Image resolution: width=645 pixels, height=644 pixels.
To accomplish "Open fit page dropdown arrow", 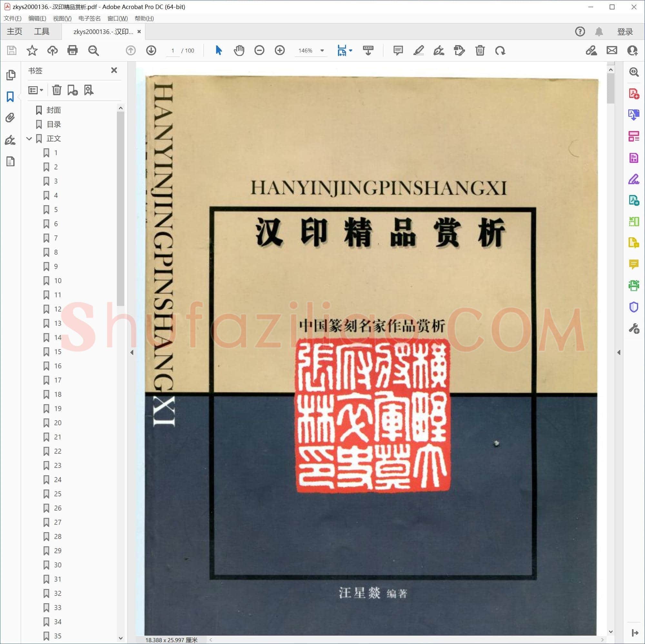I will coord(351,51).
